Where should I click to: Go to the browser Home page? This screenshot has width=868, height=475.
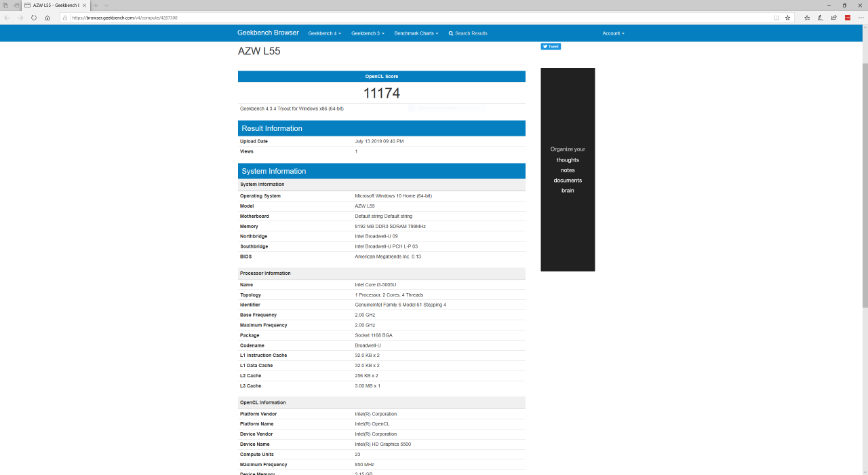click(x=47, y=18)
